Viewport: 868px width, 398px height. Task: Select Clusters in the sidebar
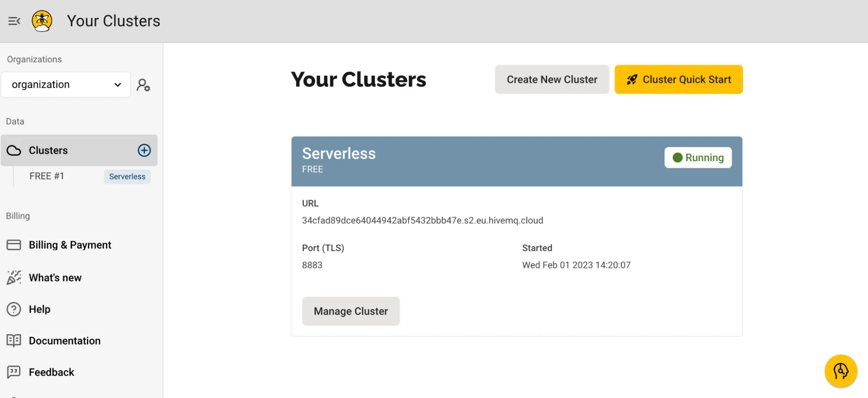(x=79, y=150)
